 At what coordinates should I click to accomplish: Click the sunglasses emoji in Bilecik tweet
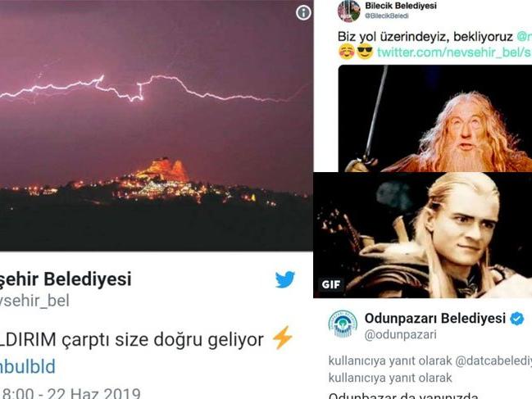pyautogui.click(x=365, y=52)
